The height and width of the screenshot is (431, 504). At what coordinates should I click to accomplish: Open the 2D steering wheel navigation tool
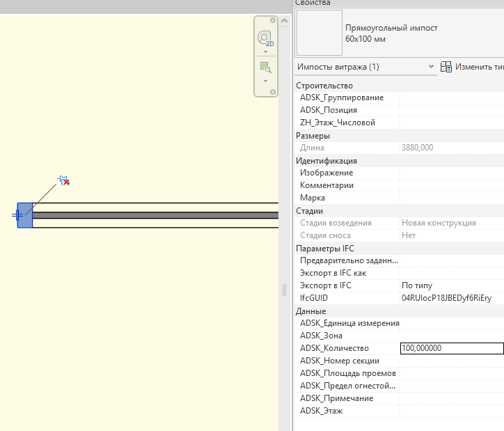point(265,38)
